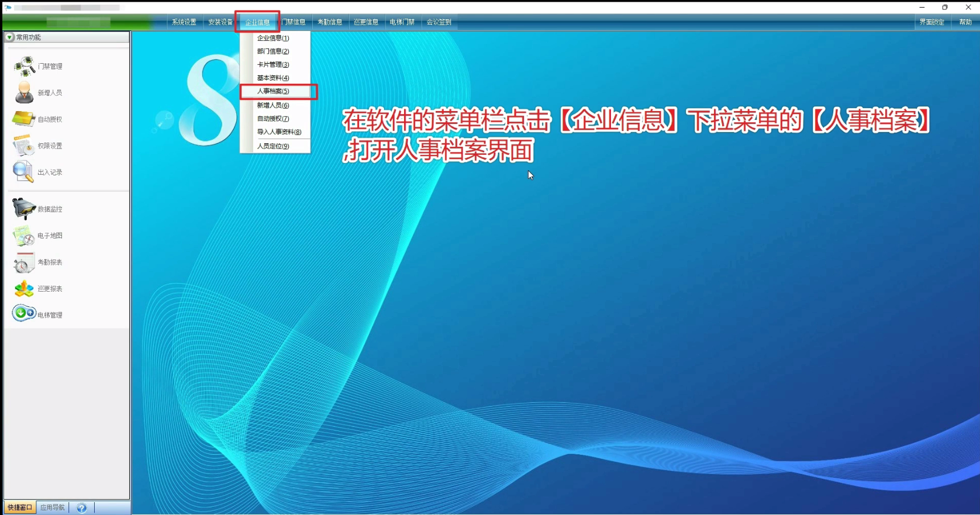Viewport: 980px width, 515px height.
Task: Select 人事档案(5) from the dropdown menu
Action: tap(273, 91)
